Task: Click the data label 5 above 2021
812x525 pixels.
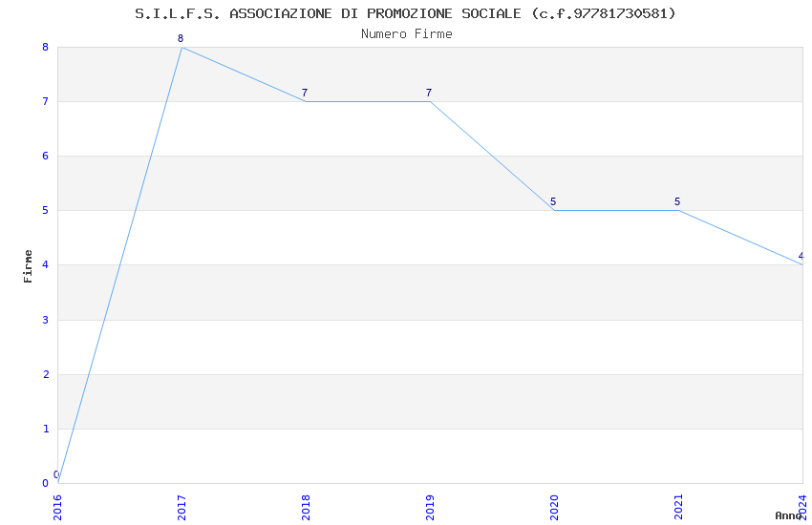Action: [677, 201]
